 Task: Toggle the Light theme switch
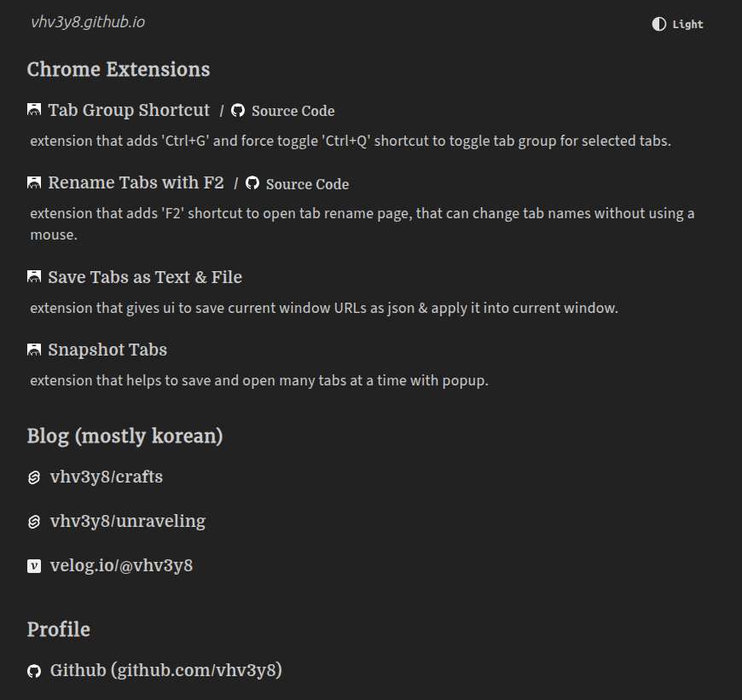(x=678, y=24)
